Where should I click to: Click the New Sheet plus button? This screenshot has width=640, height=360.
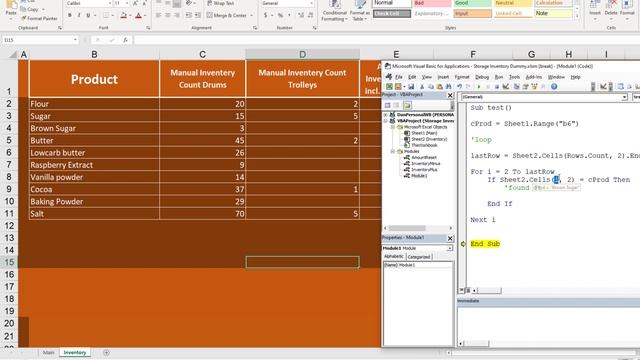[x=106, y=353]
